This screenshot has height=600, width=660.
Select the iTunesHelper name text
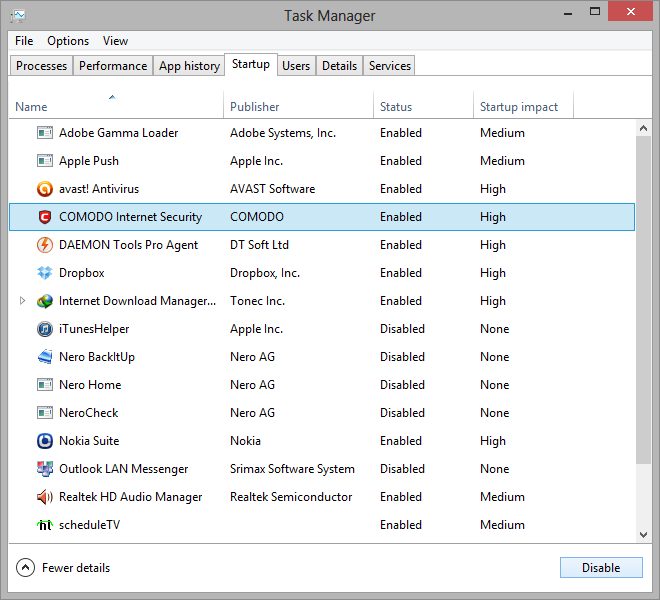94,329
